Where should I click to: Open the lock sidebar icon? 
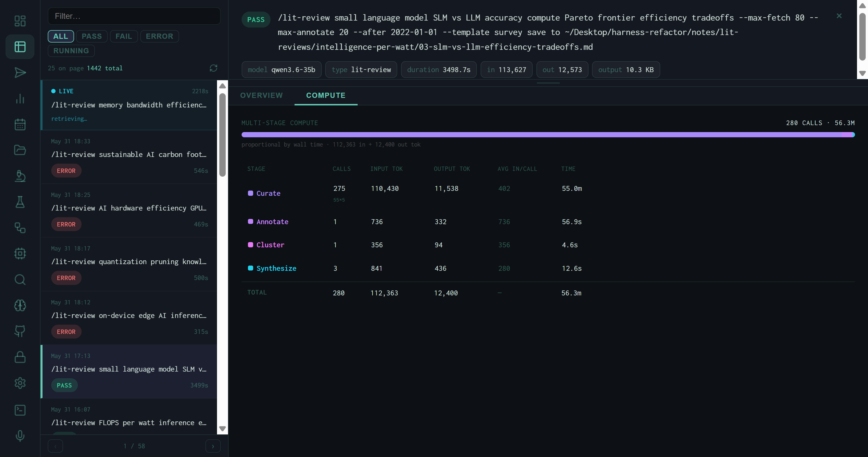pyautogui.click(x=20, y=357)
